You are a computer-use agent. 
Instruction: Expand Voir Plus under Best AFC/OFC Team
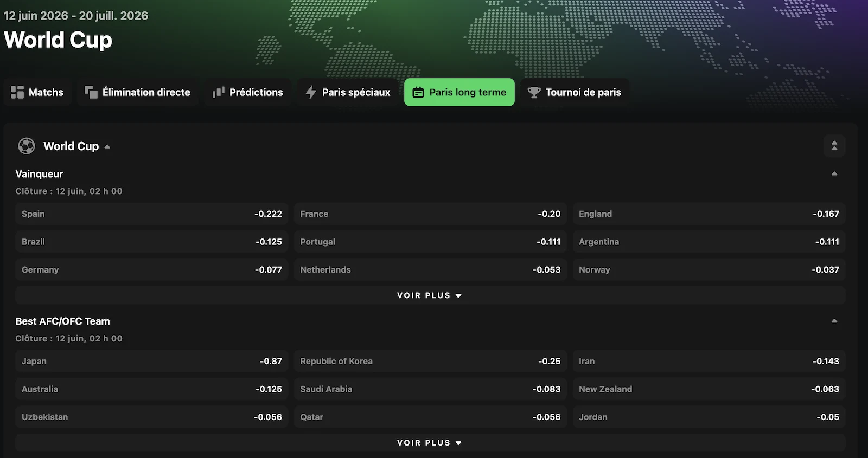(x=430, y=443)
